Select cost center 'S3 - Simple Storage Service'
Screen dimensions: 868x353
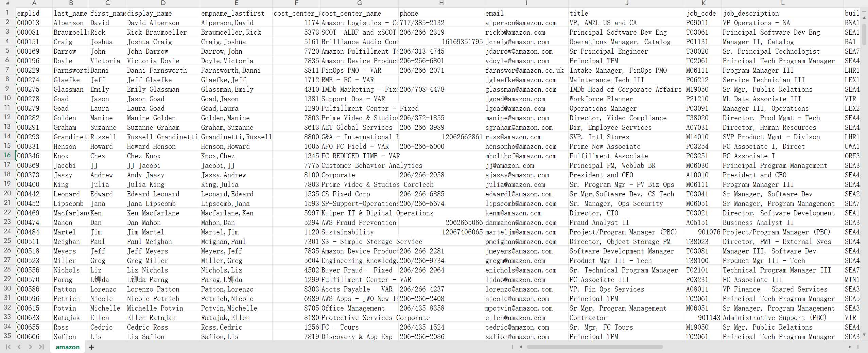click(359, 242)
